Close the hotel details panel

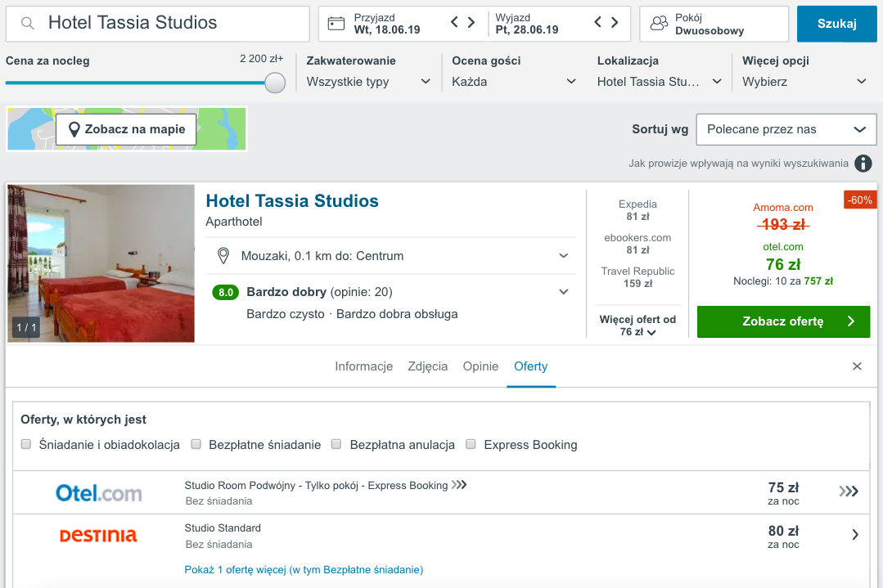pyautogui.click(x=857, y=366)
